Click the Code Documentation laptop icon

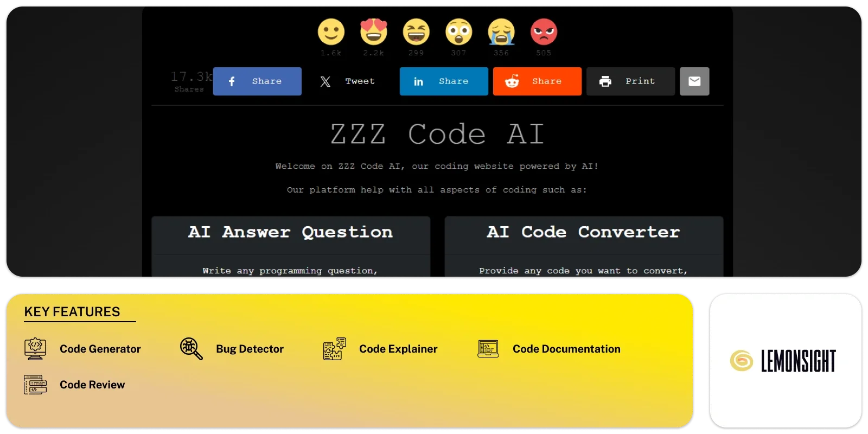coord(488,349)
